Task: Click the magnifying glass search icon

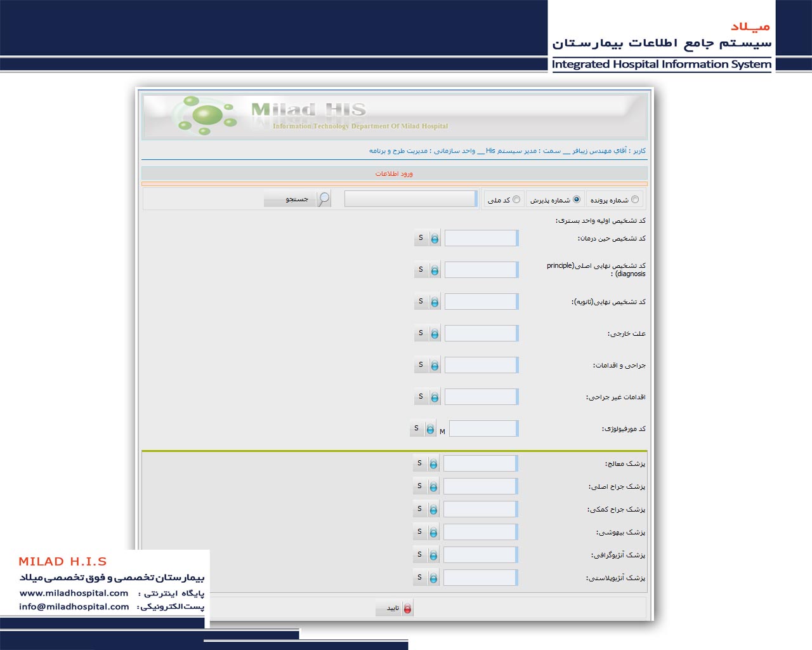Action: point(324,199)
